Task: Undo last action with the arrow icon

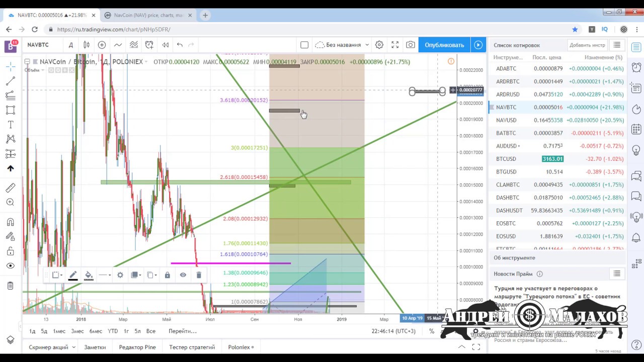Action: click(180, 45)
